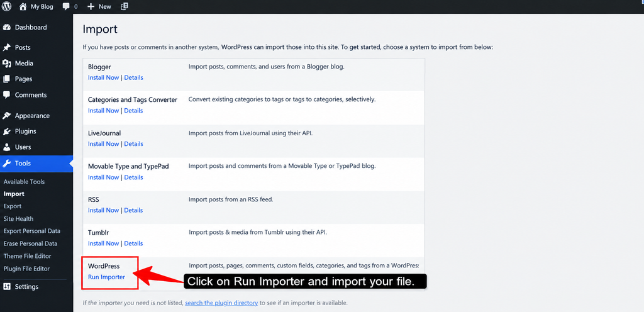This screenshot has height=312, width=644.
Task: View Details for Categories and Tags Converter
Action: point(133,111)
